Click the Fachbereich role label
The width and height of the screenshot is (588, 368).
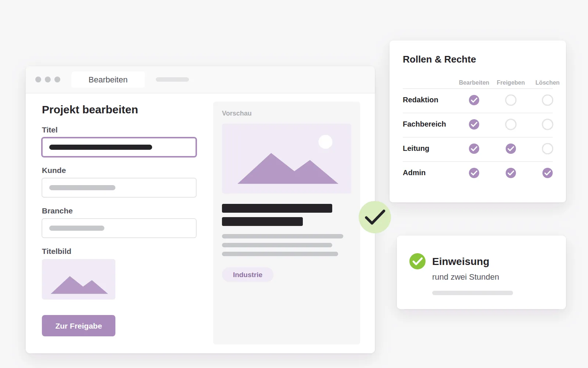tap(424, 124)
